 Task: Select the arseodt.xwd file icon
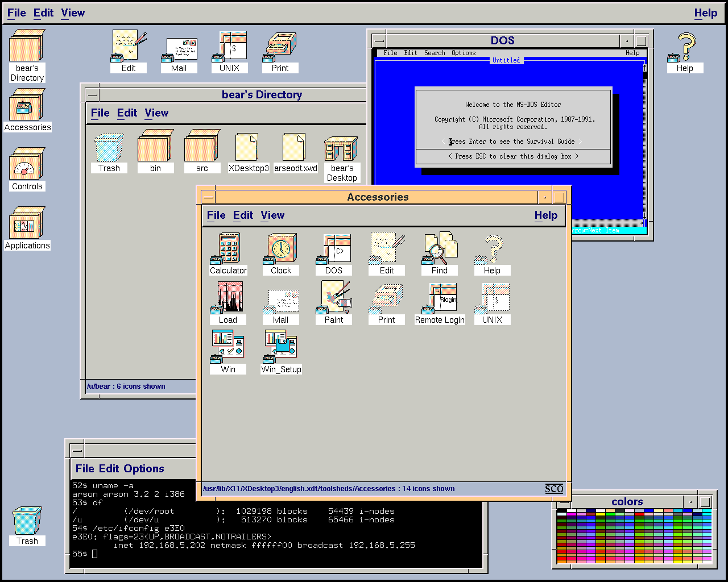(x=295, y=148)
